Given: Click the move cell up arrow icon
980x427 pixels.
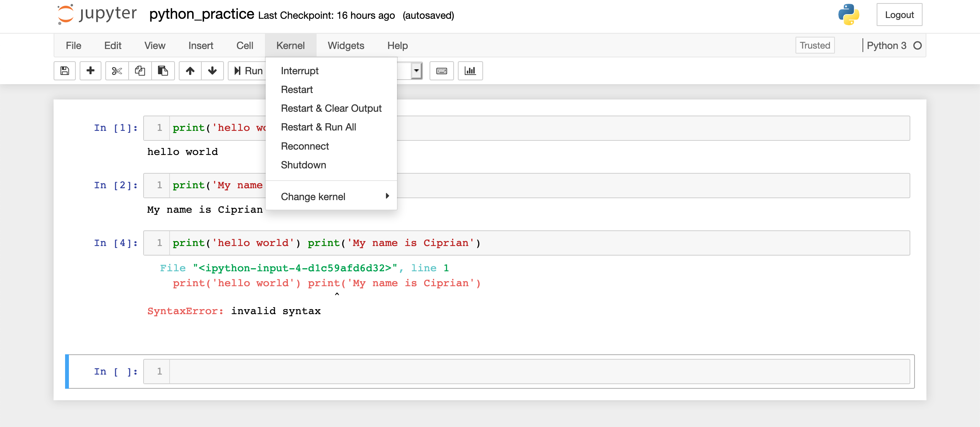Looking at the screenshot, I should (x=189, y=70).
